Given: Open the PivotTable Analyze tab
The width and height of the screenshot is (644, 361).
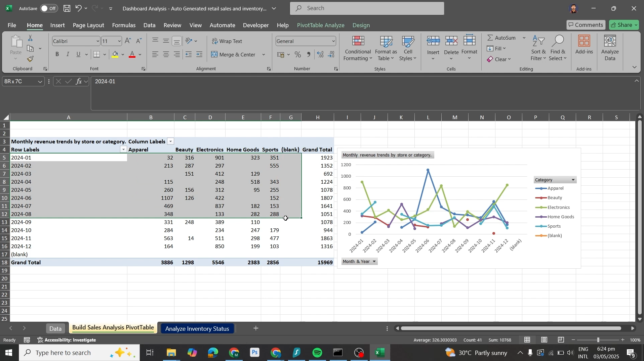Looking at the screenshot, I should pyautogui.click(x=321, y=25).
